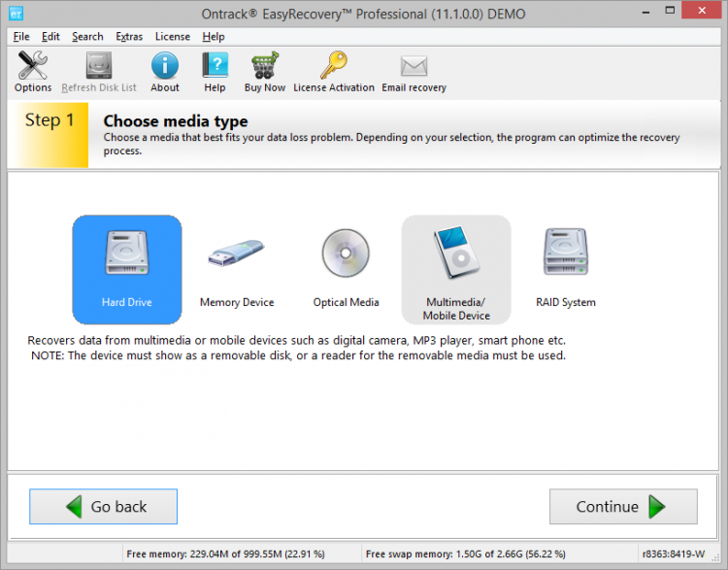The image size is (728, 570).
Task: Open the Search menu
Action: pos(87,37)
